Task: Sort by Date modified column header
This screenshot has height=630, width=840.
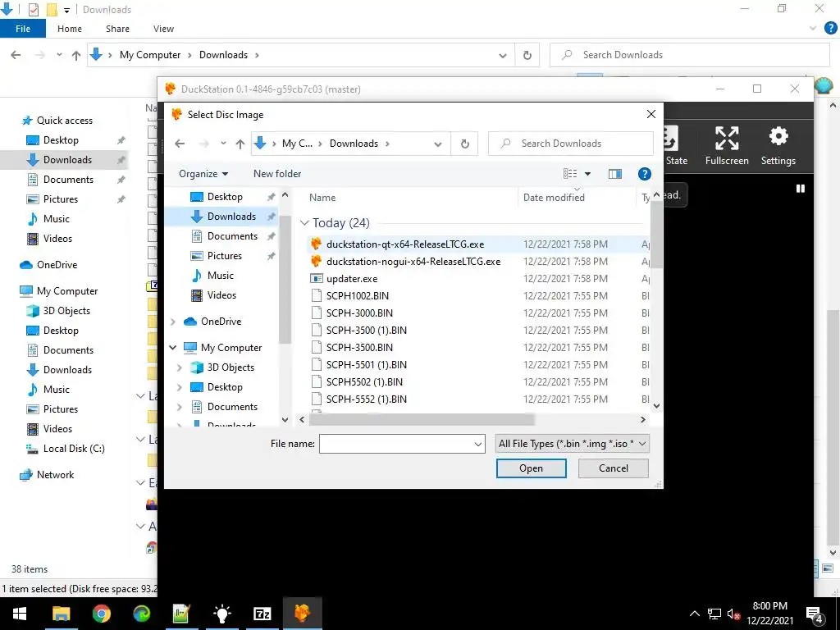Action: pyautogui.click(x=577, y=197)
